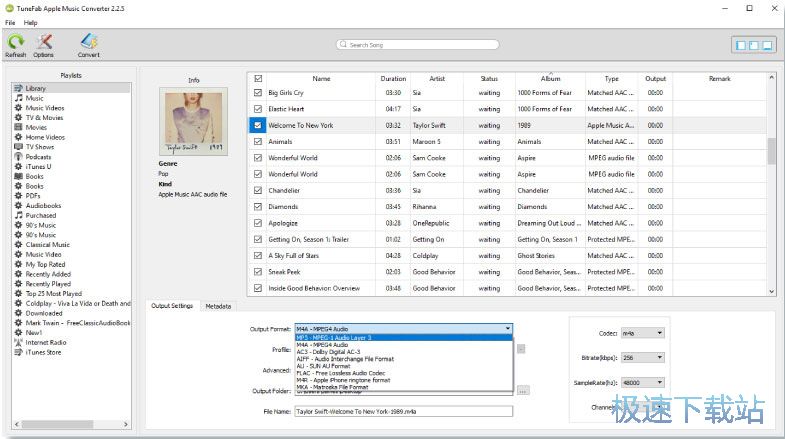
Task: Click the Taylor Swift 1989 album thumbnail
Action: point(194,122)
